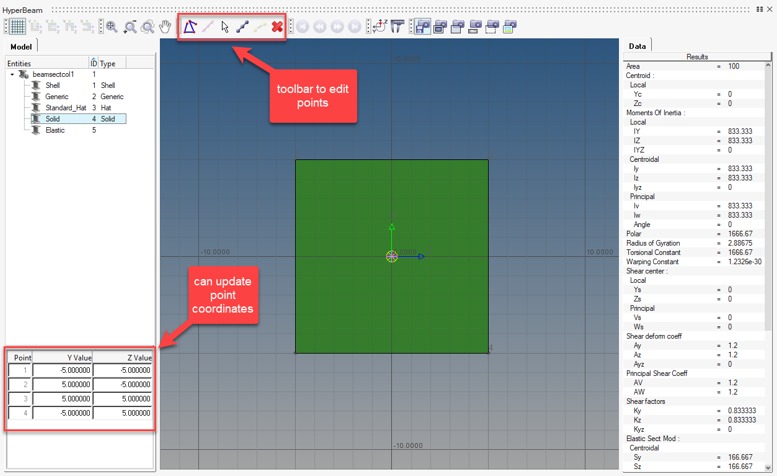The width and height of the screenshot is (777, 476).
Task: Activate the hand pan tool
Action: pos(166,27)
